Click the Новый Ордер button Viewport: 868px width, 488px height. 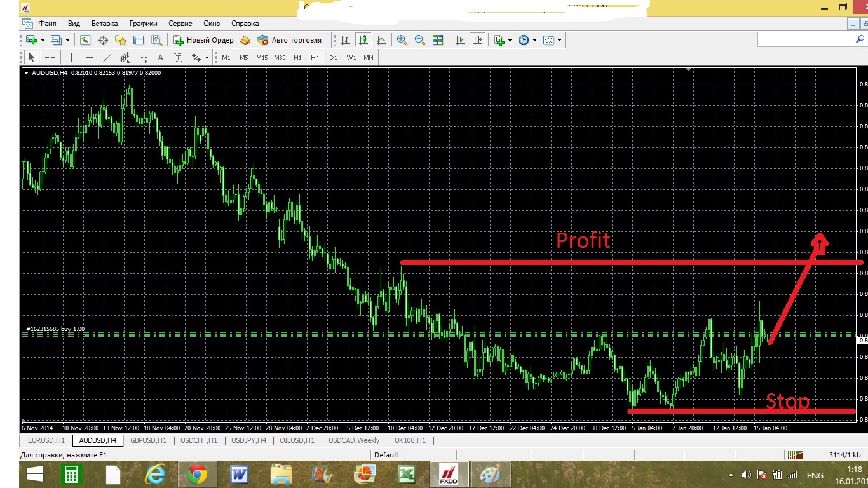point(204,40)
